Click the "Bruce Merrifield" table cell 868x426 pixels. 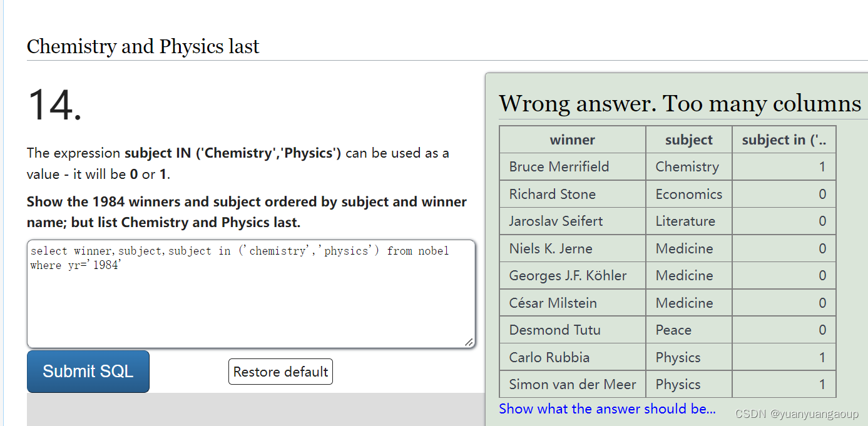559,166
